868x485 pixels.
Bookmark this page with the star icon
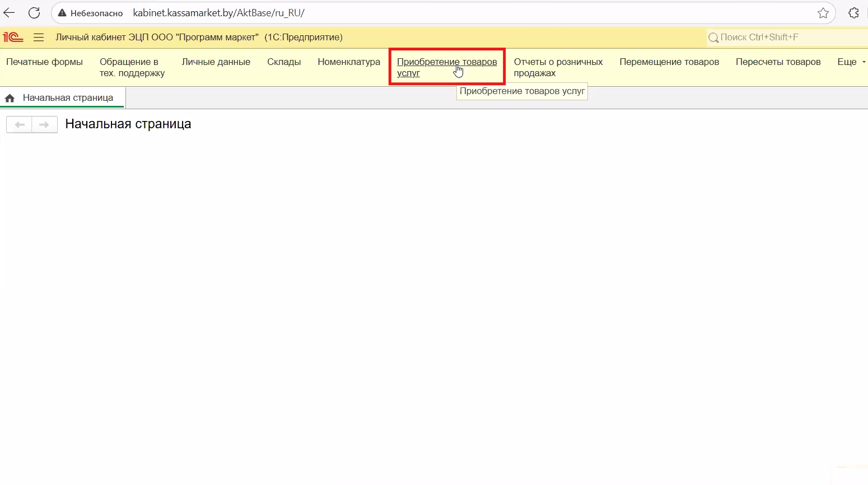(823, 13)
